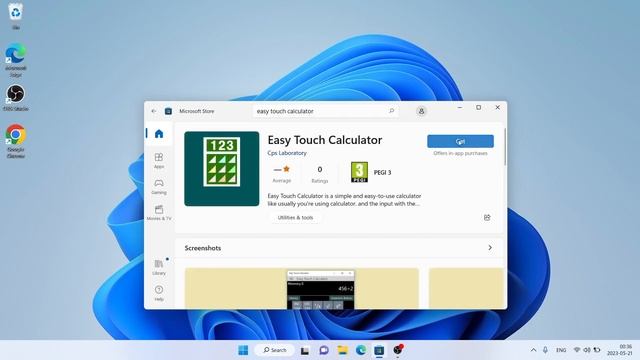Viewport: 640px width, 360px height.
Task: Open Task View on taskbar
Action: 304,350
